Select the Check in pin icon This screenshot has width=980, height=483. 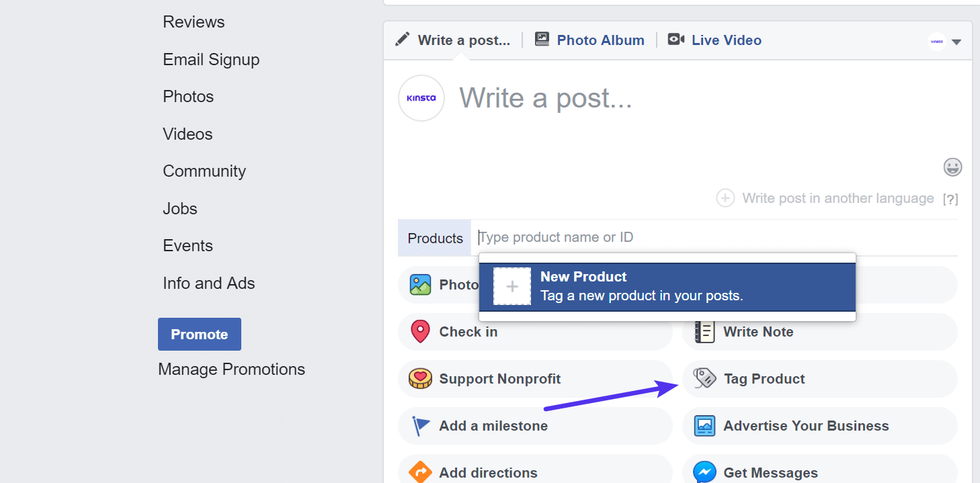tap(420, 331)
